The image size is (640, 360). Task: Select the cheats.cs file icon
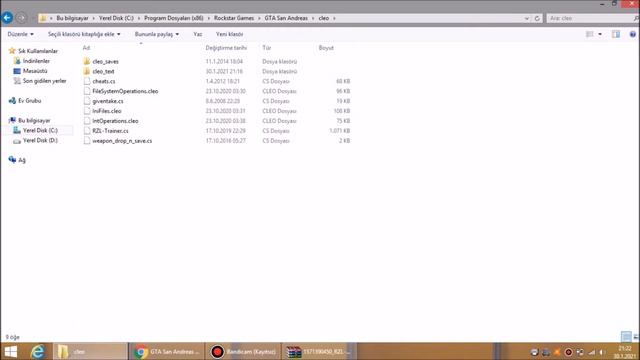[x=87, y=81]
